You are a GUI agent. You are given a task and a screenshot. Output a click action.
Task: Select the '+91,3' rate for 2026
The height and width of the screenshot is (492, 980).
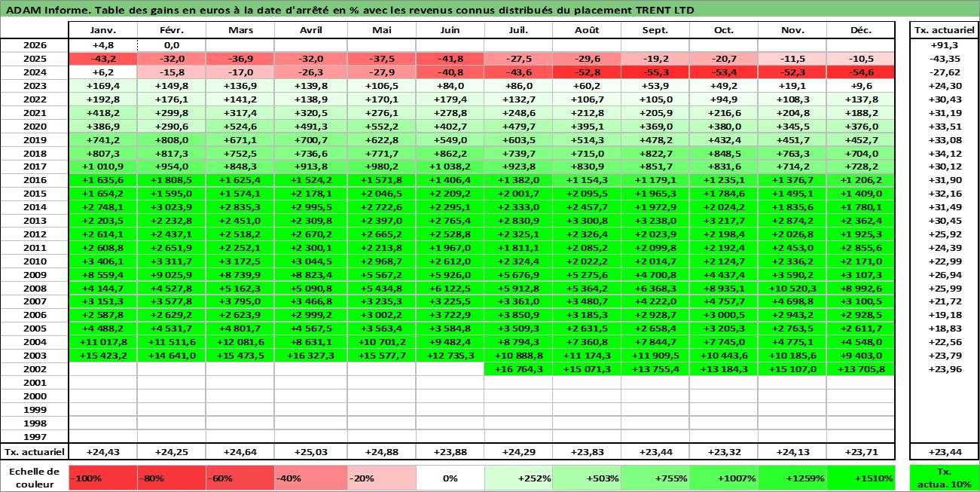(945, 45)
